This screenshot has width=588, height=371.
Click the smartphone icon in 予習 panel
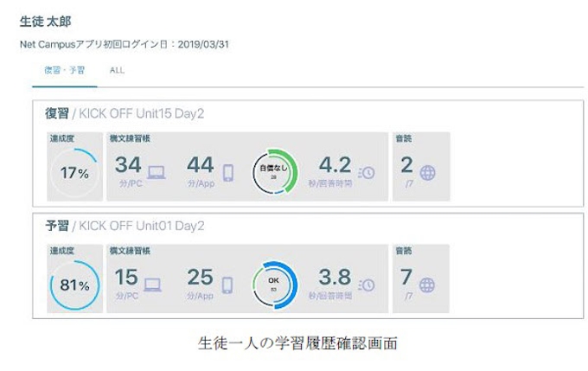[x=227, y=284]
